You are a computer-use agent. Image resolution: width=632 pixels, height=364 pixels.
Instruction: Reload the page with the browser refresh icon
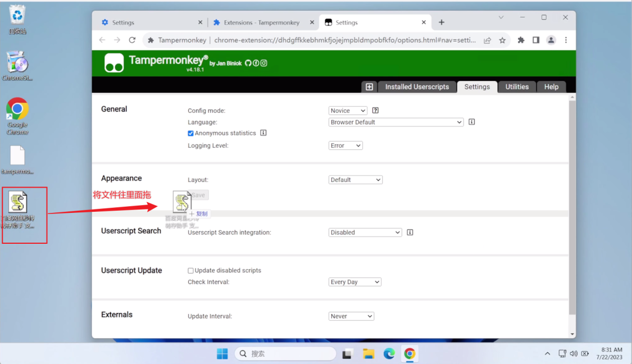tap(132, 40)
